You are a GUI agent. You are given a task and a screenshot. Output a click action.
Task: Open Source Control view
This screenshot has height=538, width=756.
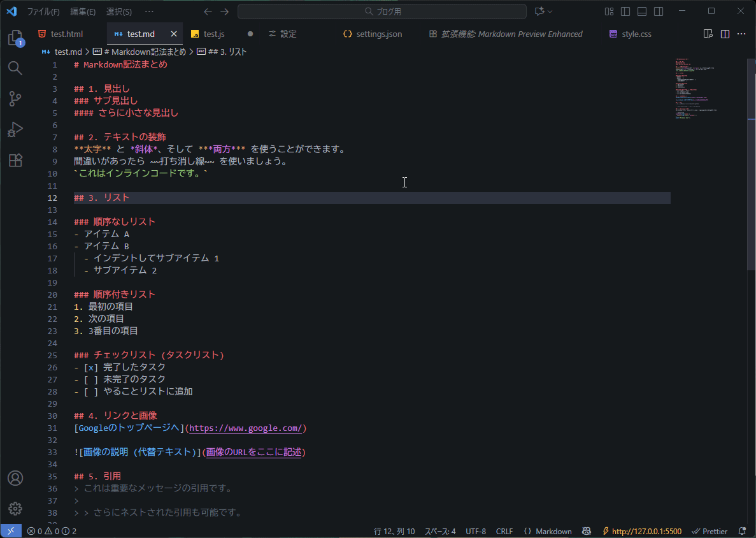pos(15,99)
